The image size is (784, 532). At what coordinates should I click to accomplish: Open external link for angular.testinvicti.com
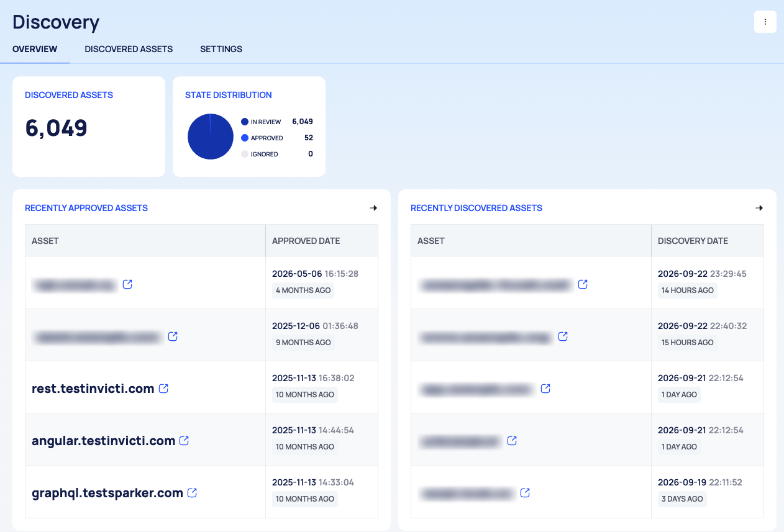184,441
